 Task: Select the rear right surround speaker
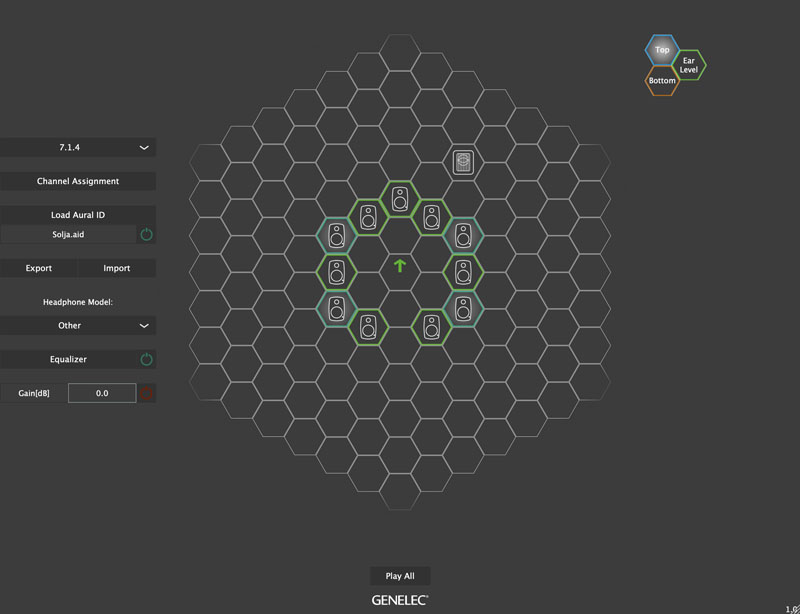click(432, 327)
